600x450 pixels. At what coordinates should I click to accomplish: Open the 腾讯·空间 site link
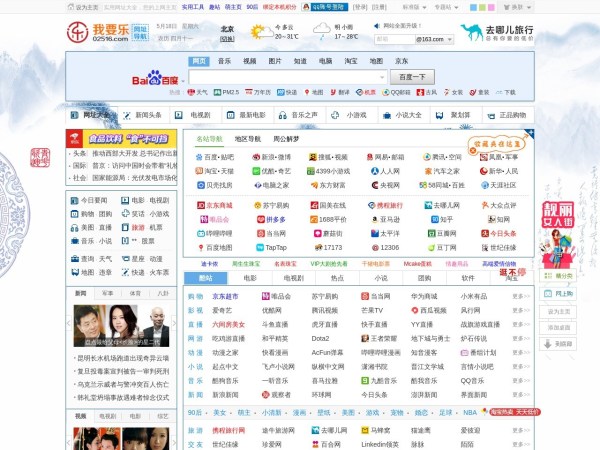click(442, 157)
